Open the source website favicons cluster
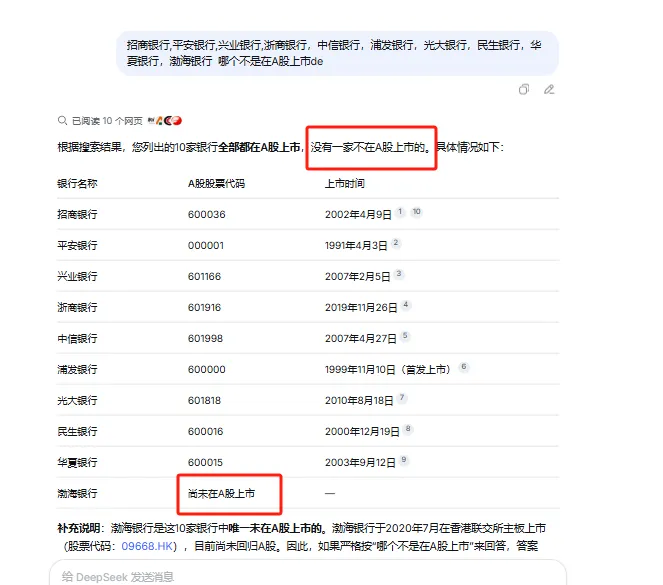This screenshot has width=663, height=585. click(x=165, y=121)
